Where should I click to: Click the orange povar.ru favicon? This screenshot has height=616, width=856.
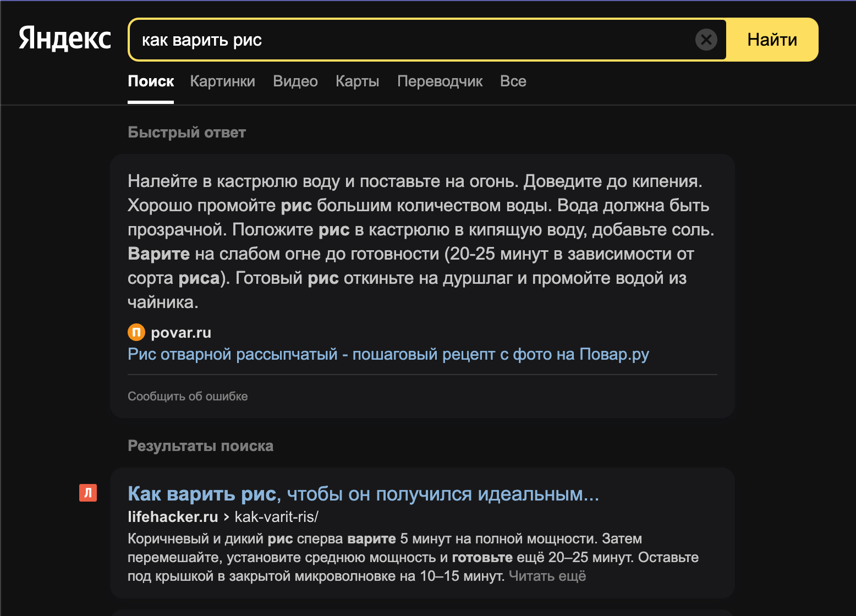[x=136, y=332]
